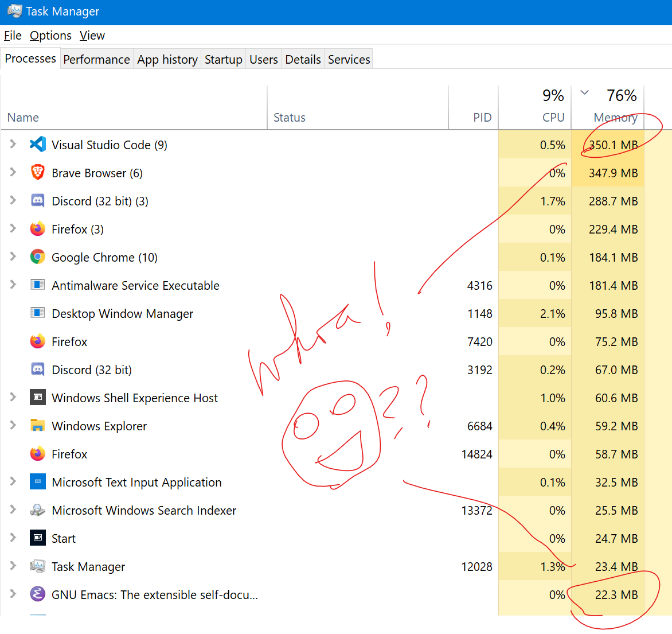The image size is (672, 634).
Task: Expand the Antimalware Service Executable row
Action: (13, 285)
